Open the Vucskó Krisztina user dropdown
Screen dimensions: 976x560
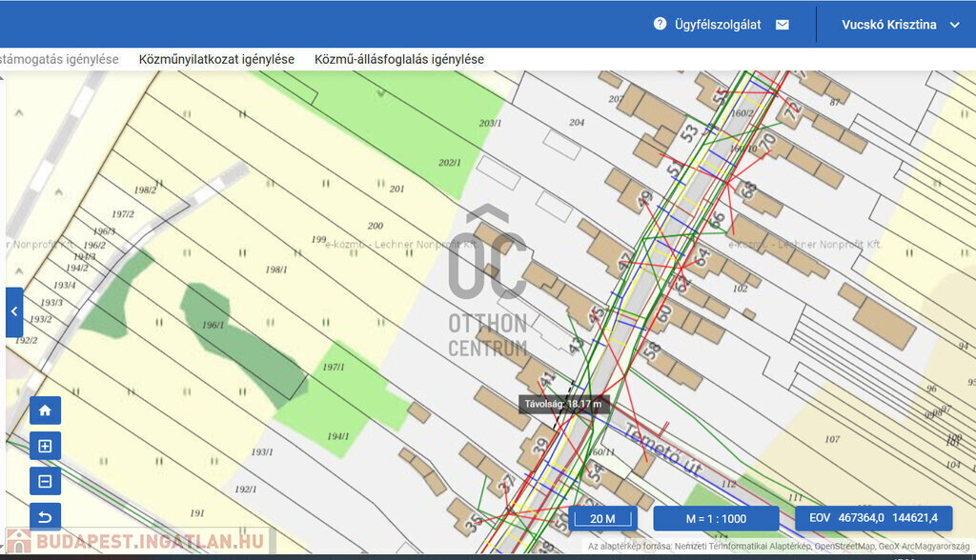pyautogui.click(x=901, y=25)
